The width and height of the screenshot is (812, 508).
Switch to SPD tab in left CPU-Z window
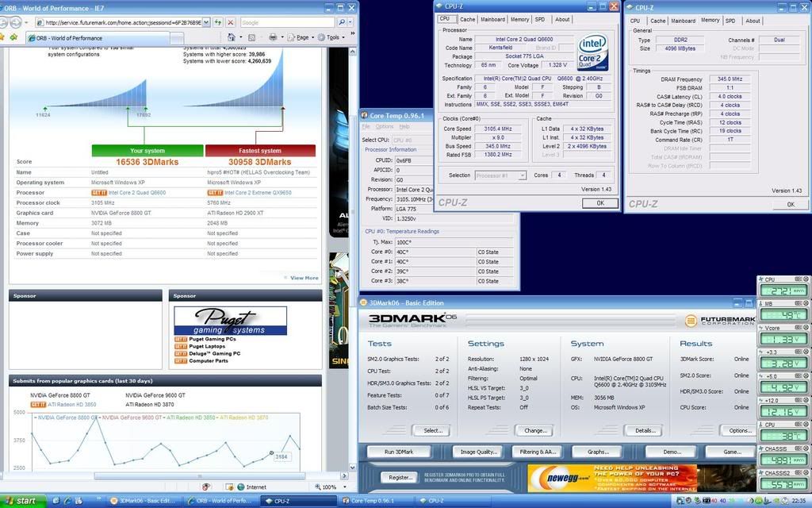540,19
